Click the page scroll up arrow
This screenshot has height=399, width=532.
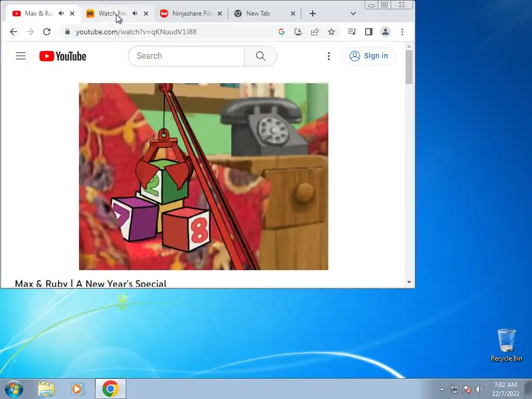409,46
